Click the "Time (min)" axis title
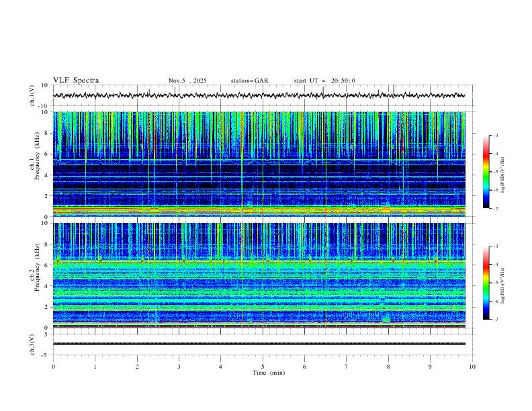 pyautogui.click(x=269, y=373)
